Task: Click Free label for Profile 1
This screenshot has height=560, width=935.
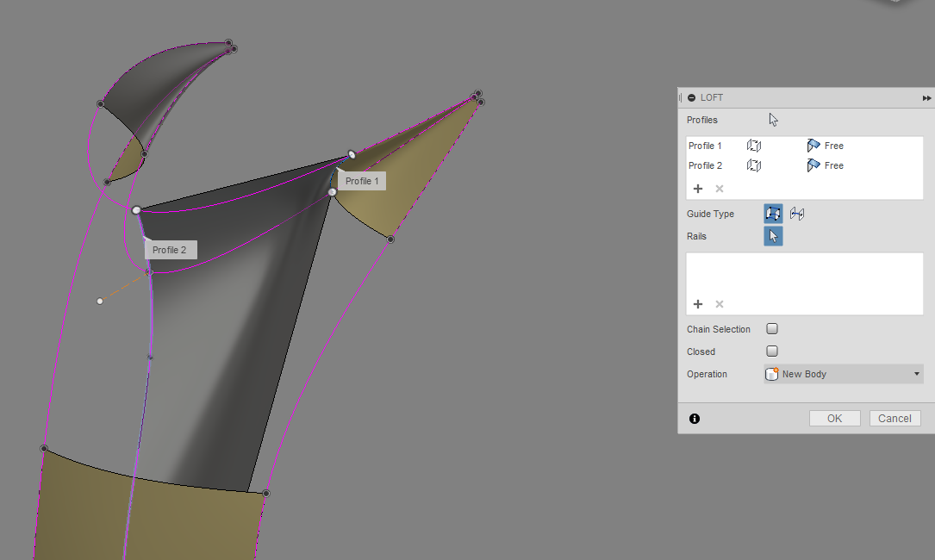Action: [833, 146]
